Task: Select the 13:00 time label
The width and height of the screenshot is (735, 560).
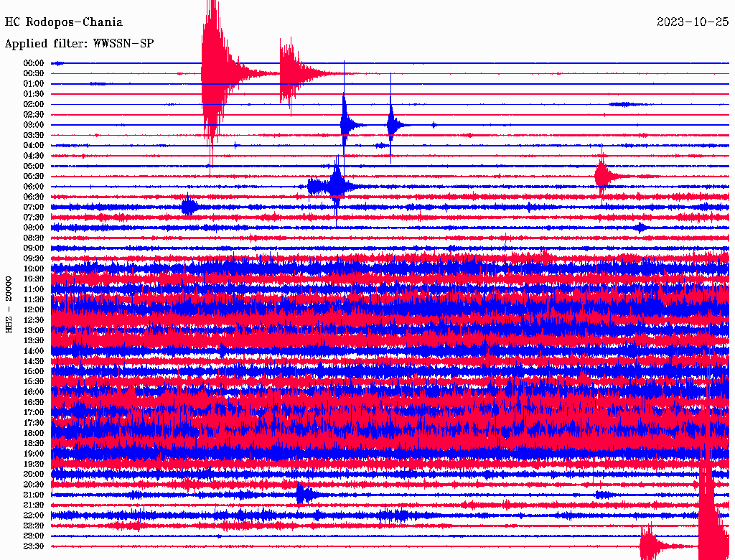Action: point(34,330)
